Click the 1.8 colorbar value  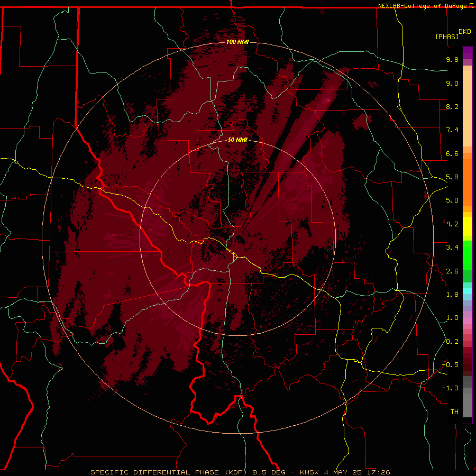(x=452, y=295)
